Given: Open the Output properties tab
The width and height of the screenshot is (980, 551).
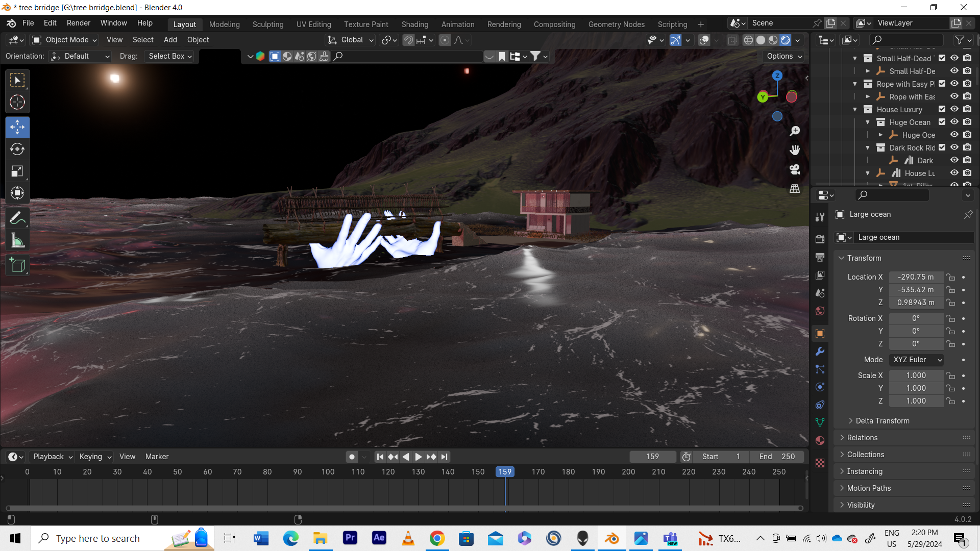Looking at the screenshot, I should coord(820,257).
